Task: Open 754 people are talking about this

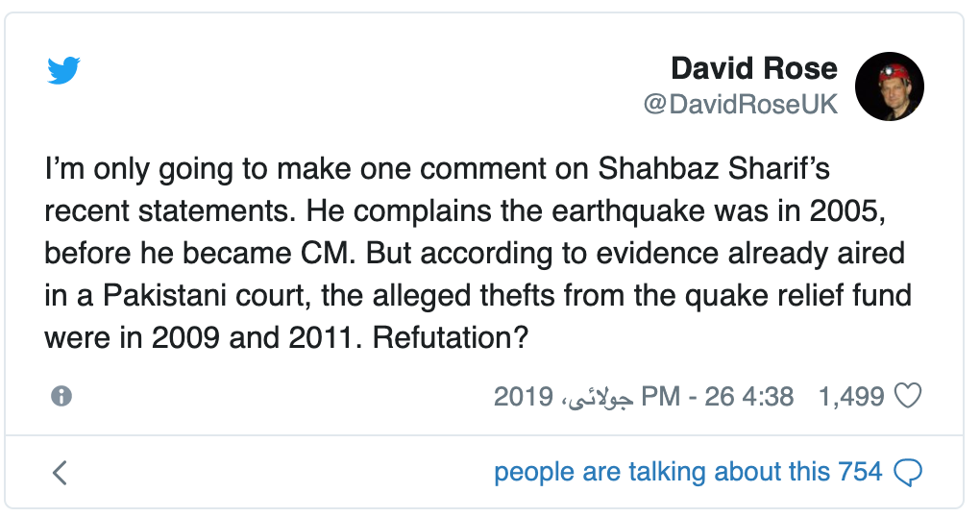Action: [x=688, y=472]
